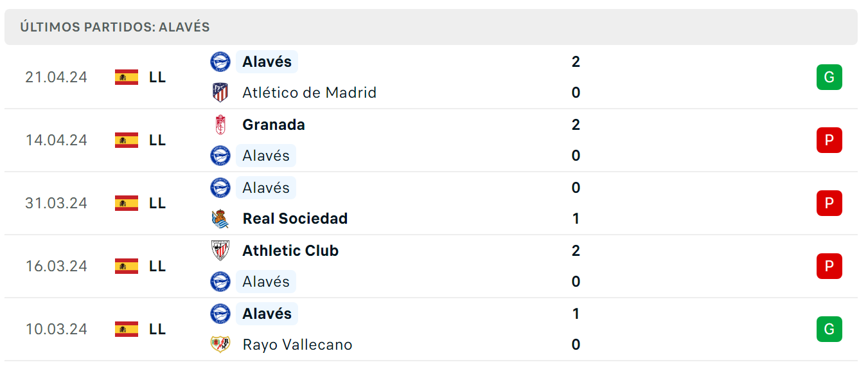The image size is (868, 369).
Task: Click Alavés crest in 21.04.24 match
Action: click(x=220, y=62)
